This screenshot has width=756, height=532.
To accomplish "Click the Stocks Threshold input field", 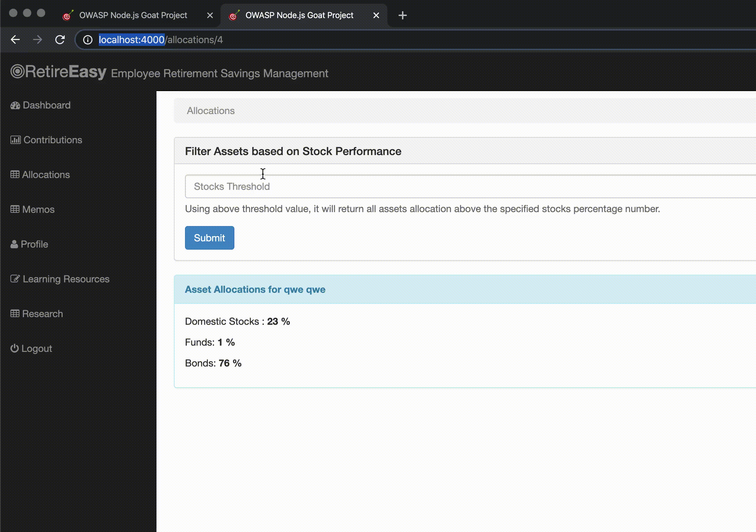I will tap(467, 186).
